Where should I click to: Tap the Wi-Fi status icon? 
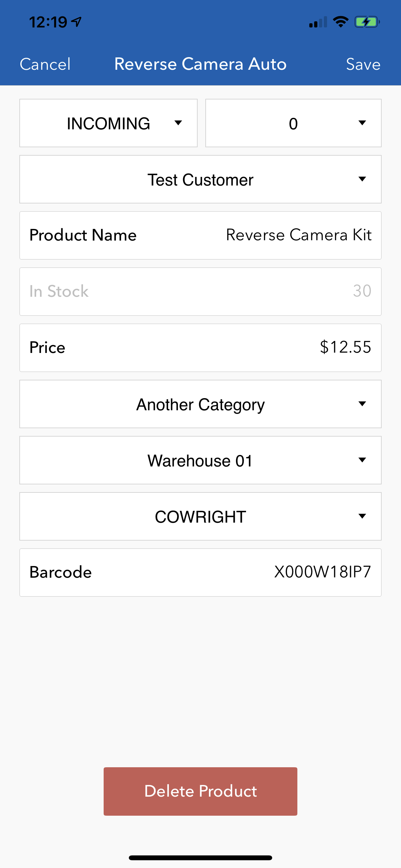click(x=340, y=22)
